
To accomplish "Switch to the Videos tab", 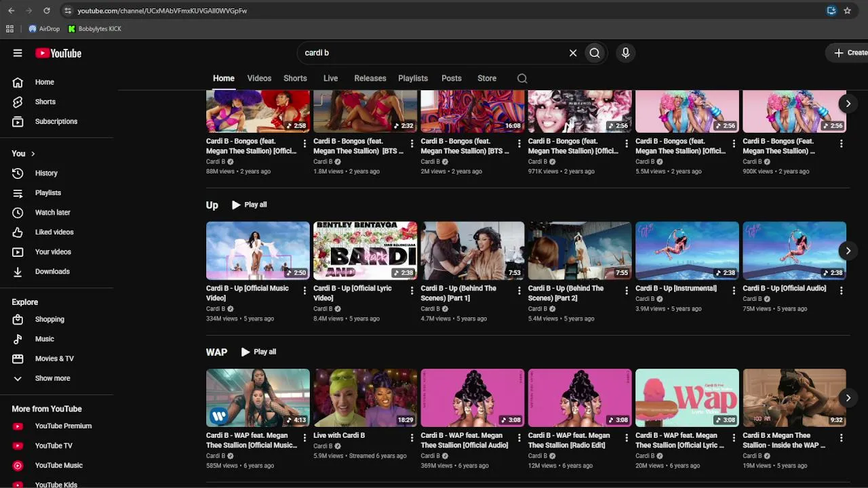I will click(259, 79).
